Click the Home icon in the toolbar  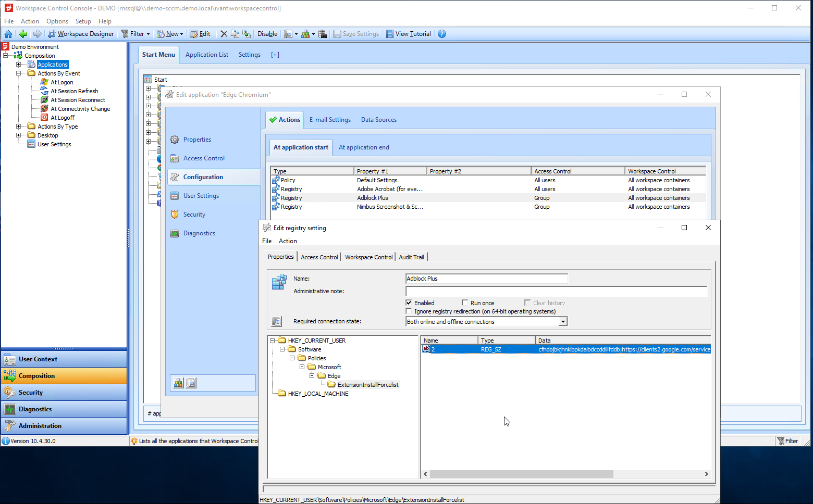[8, 34]
